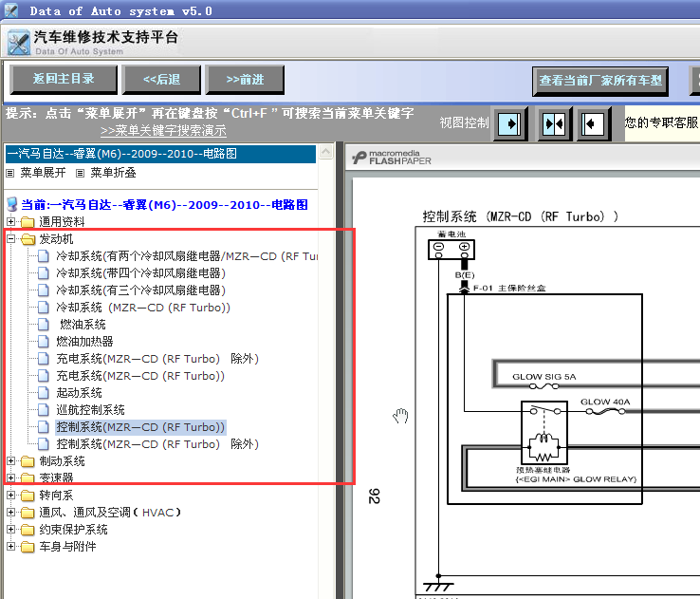Open the 燃油加热器 document
Image resolution: width=700 pixels, height=599 pixels.
point(84,342)
